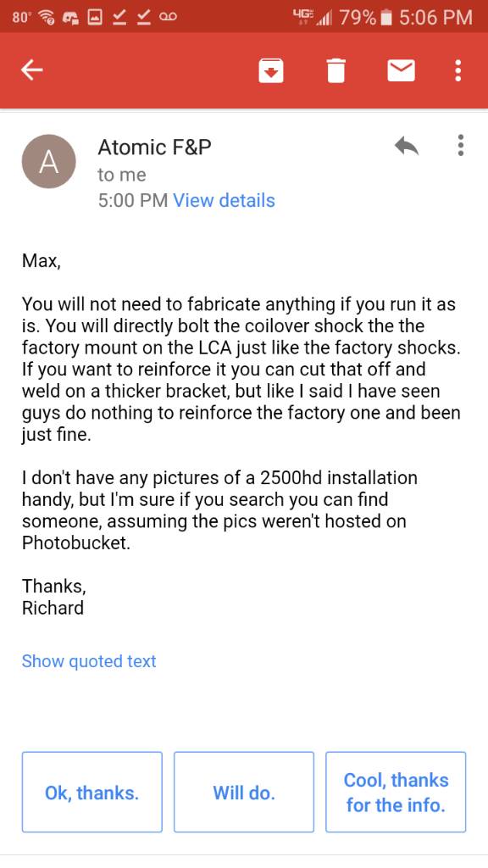488x868 pixels.
Task: Tap the image notification icon in status bar
Action: click(x=96, y=17)
